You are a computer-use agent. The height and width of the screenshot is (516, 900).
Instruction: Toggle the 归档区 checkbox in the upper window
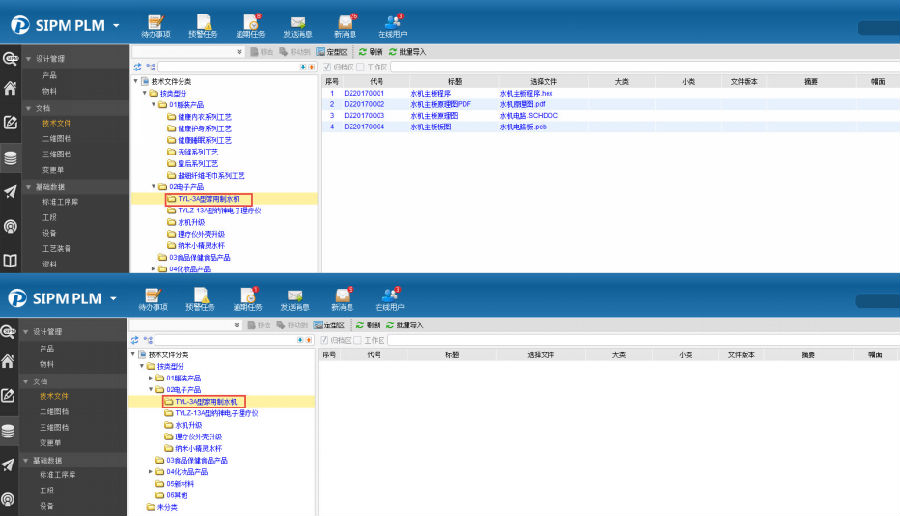coord(326,66)
